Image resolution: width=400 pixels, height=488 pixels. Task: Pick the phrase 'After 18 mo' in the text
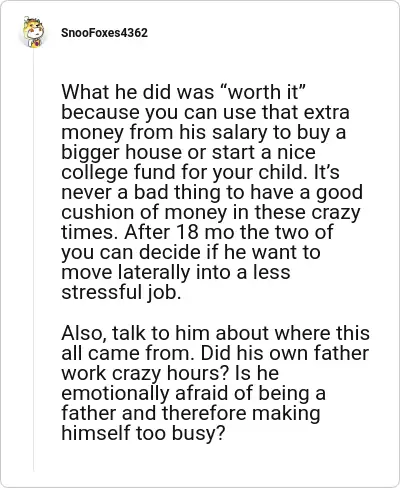180,232
